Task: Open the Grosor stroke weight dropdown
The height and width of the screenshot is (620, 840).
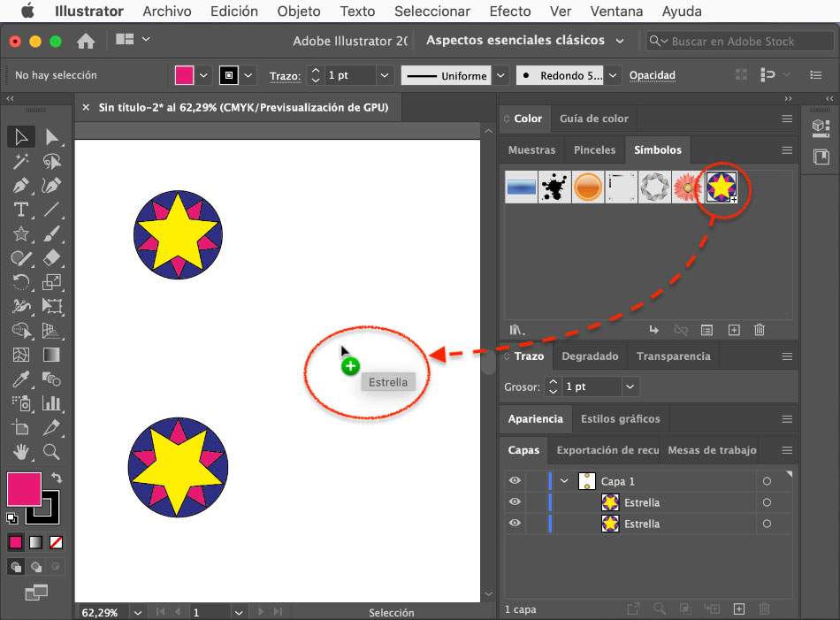Action: [630, 387]
